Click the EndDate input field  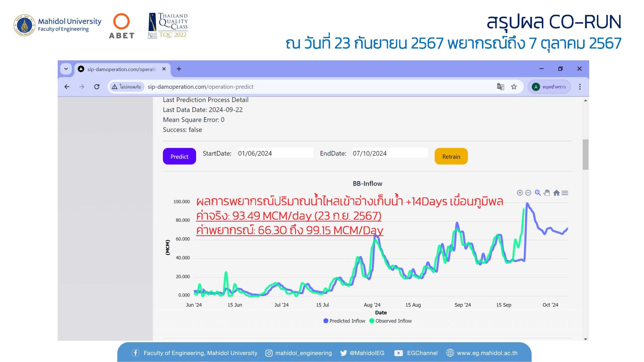[389, 153]
